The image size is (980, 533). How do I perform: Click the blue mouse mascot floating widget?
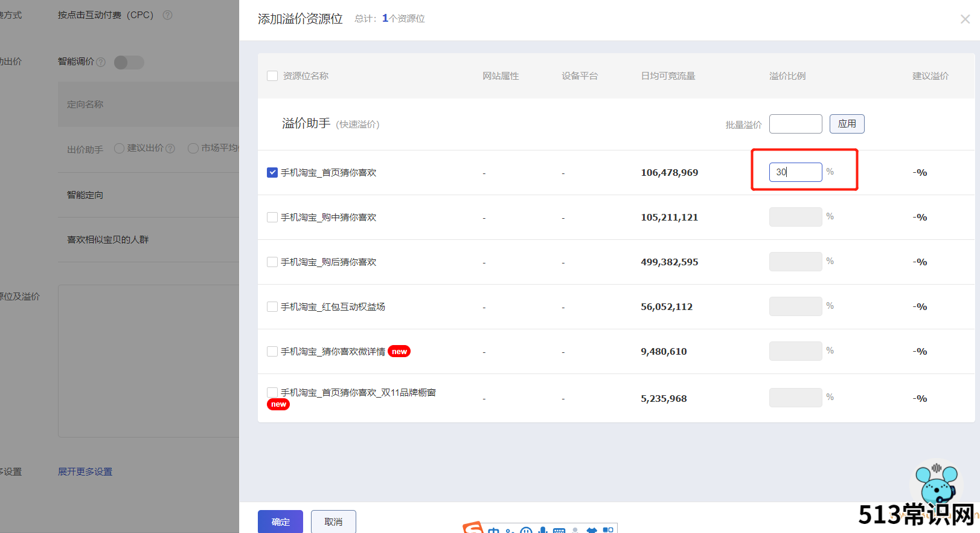point(935,483)
